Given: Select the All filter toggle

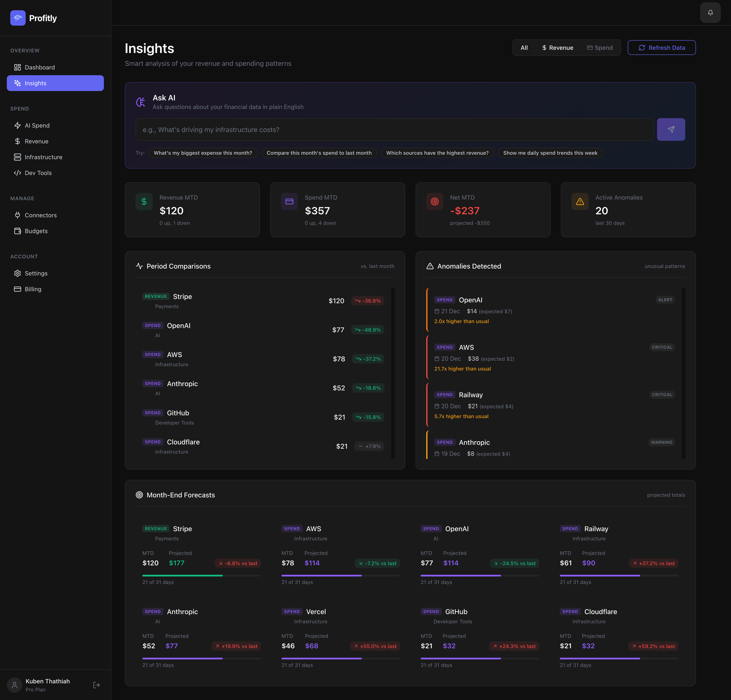Looking at the screenshot, I should tap(524, 48).
